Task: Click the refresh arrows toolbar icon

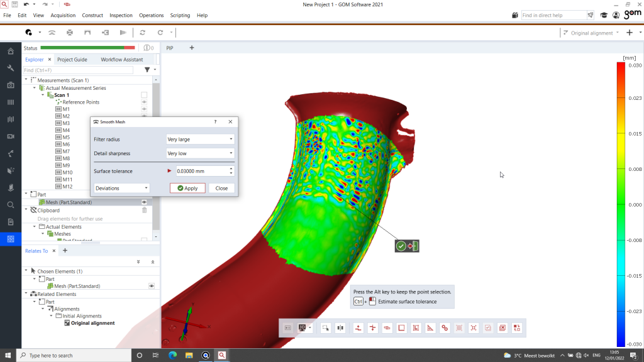Action: (143, 33)
